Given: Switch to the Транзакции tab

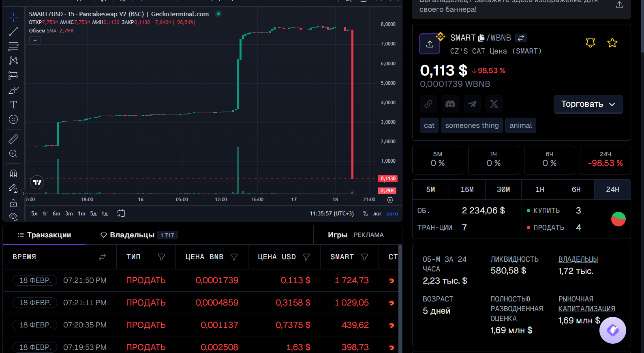Looking at the screenshot, I should pos(44,235).
